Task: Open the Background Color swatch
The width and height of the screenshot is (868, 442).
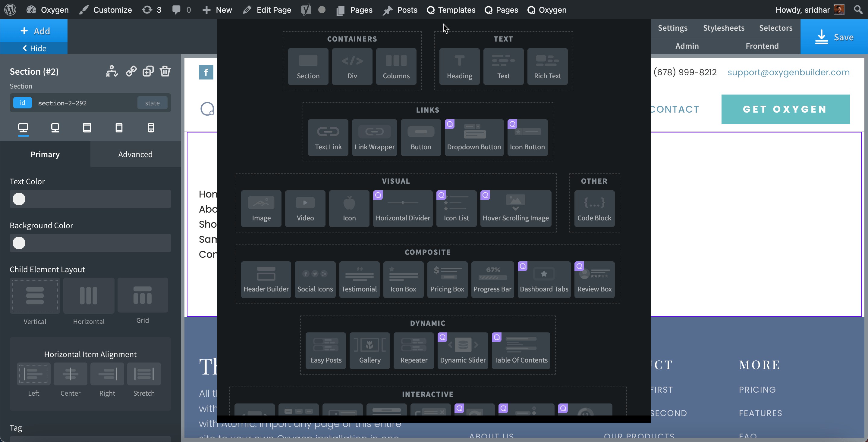Action: (19, 243)
